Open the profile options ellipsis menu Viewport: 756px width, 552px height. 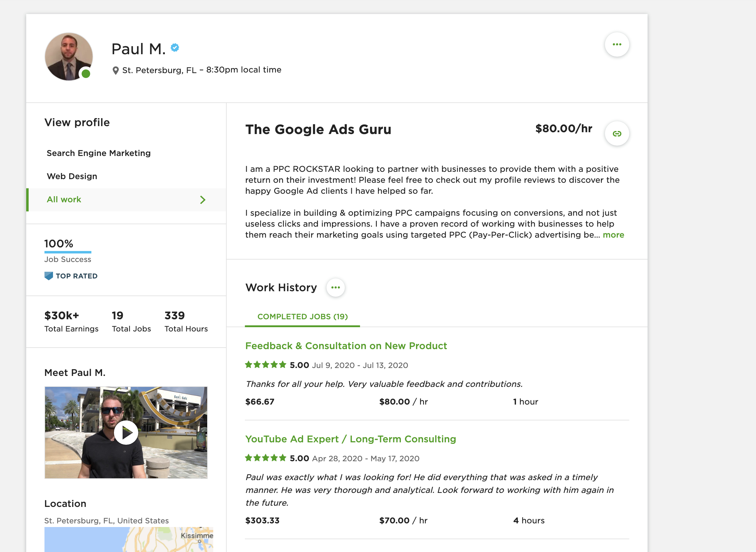point(617,44)
